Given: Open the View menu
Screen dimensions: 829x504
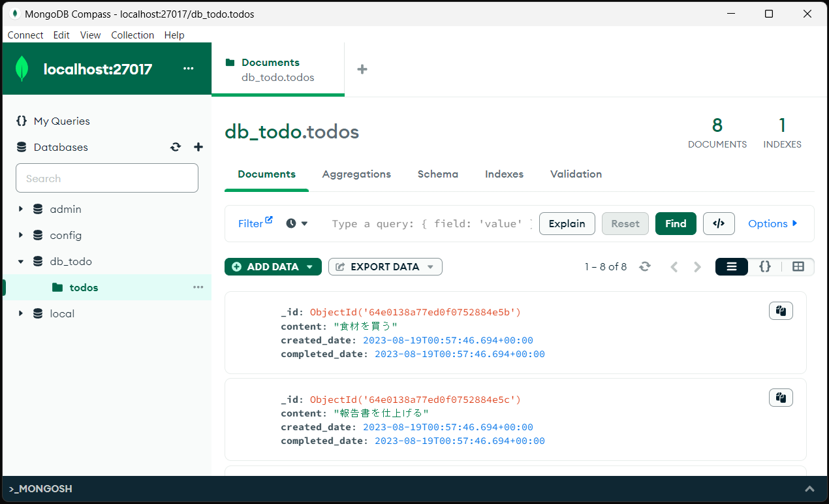Looking at the screenshot, I should (90, 35).
